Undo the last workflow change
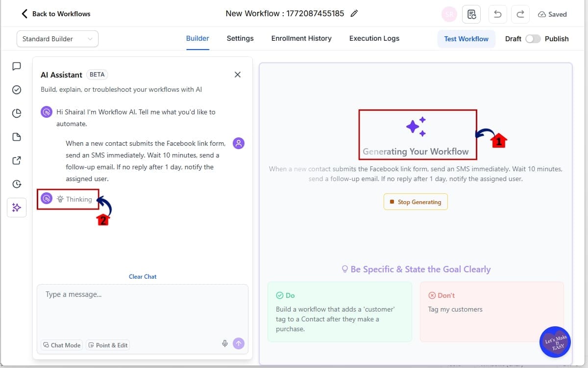The height and width of the screenshot is (368, 588). (497, 14)
